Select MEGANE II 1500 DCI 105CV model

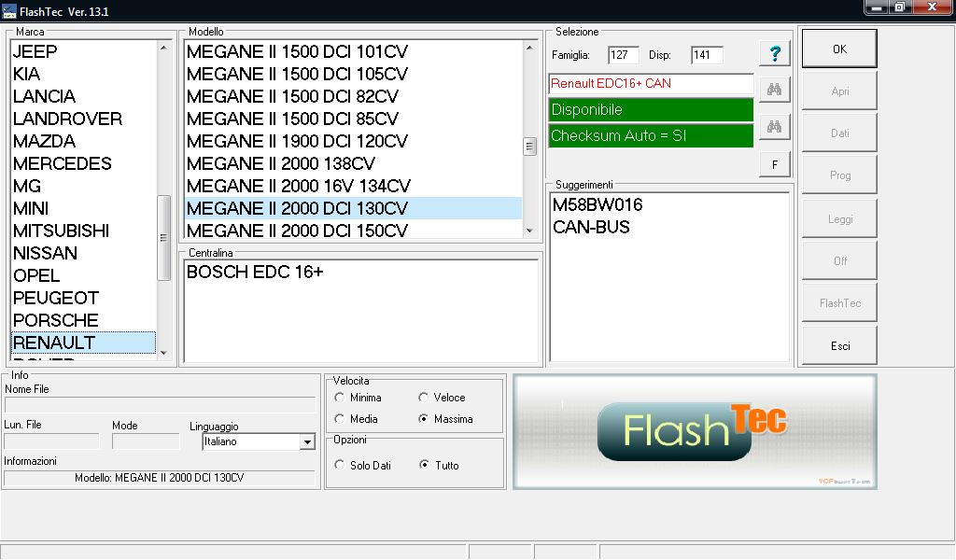click(x=353, y=74)
